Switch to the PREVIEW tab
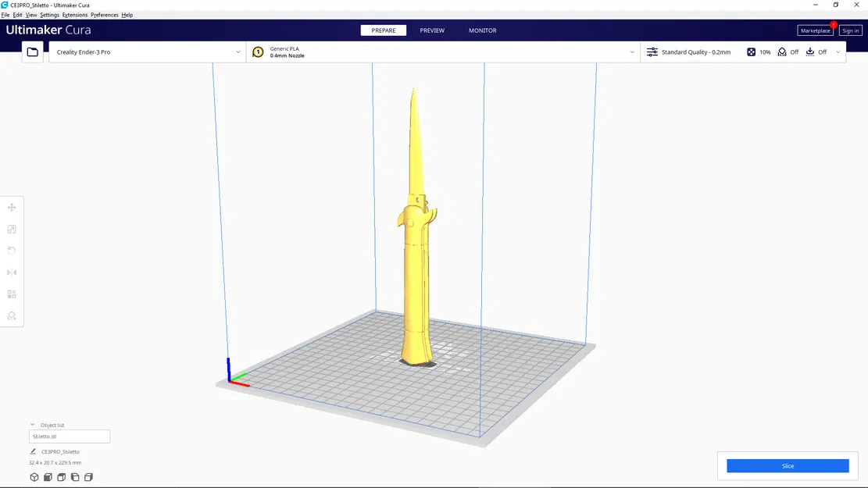The height and width of the screenshot is (488, 868). click(x=432, y=30)
